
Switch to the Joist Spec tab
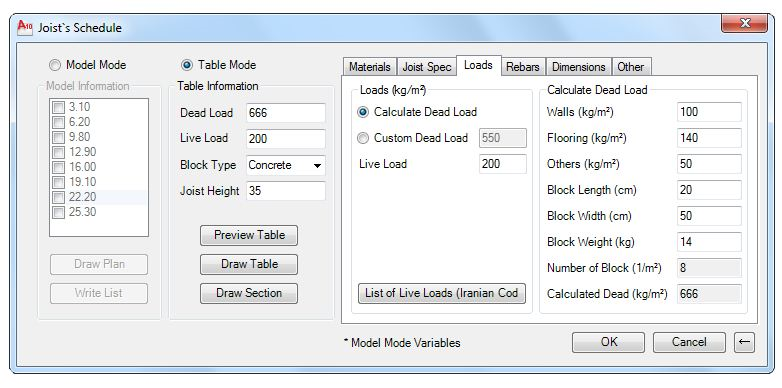tap(426, 67)
